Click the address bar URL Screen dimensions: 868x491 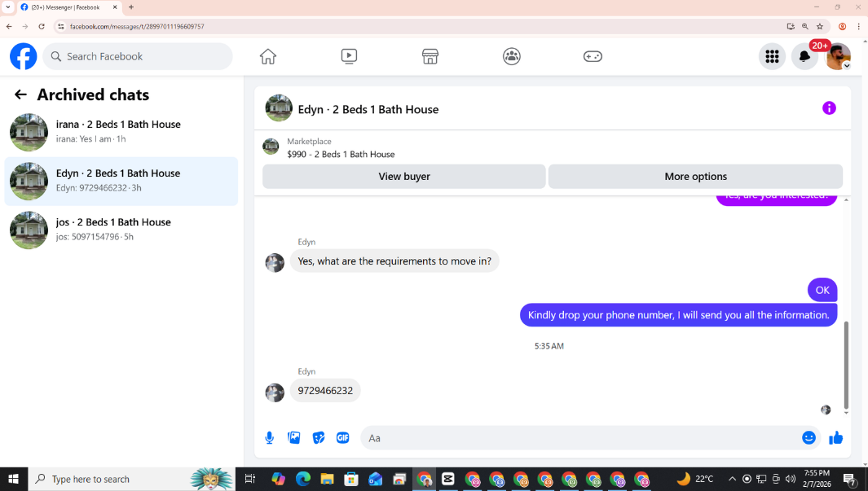coord(137,26)
